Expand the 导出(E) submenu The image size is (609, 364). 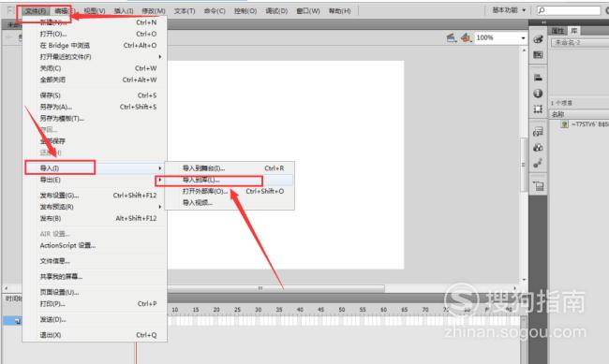point(96,180)
